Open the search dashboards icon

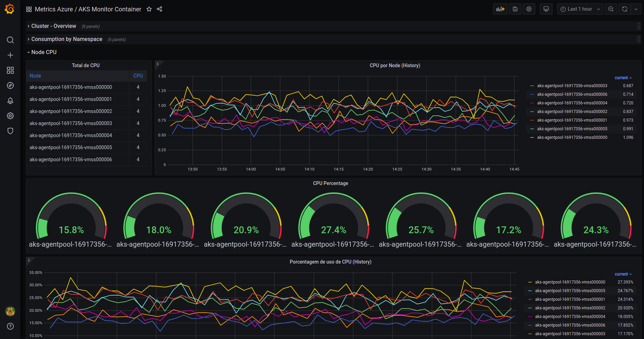[10, 40]
